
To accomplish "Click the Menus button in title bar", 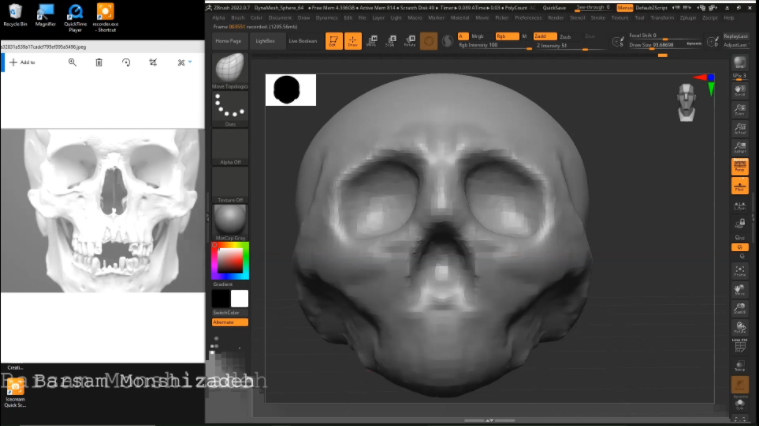I will point(625,8).
